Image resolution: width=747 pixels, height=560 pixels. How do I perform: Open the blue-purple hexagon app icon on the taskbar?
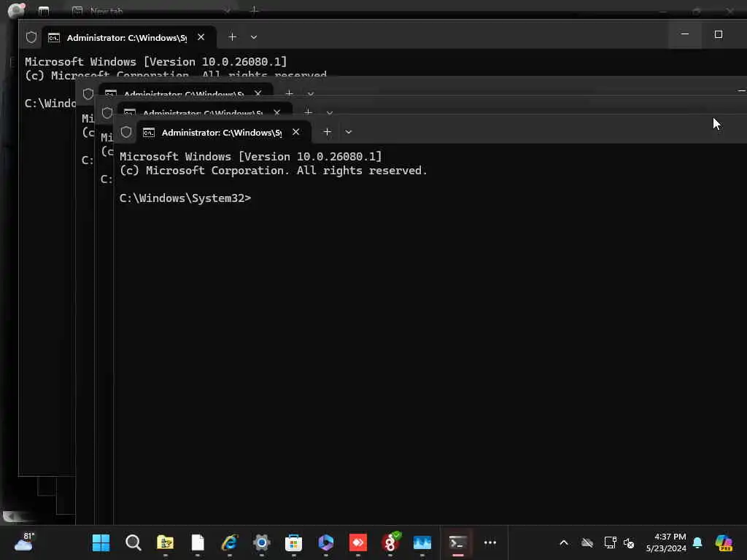tap(326, 542)
